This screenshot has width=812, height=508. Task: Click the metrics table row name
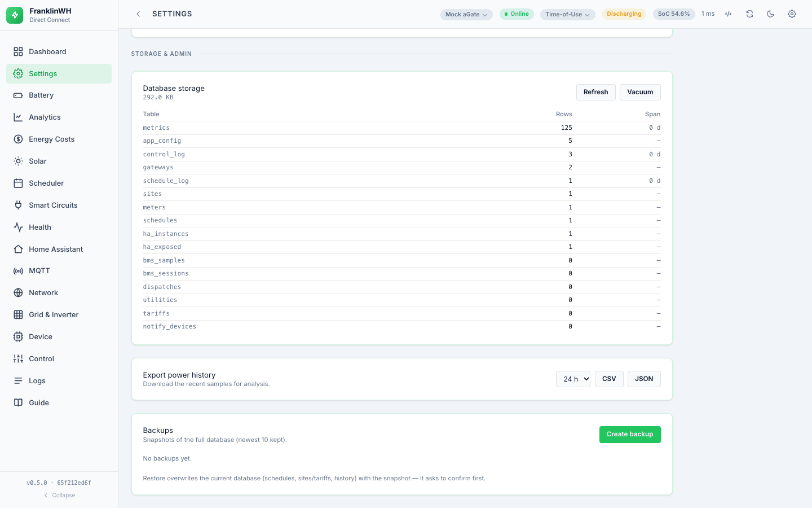(x=156, y=128)
